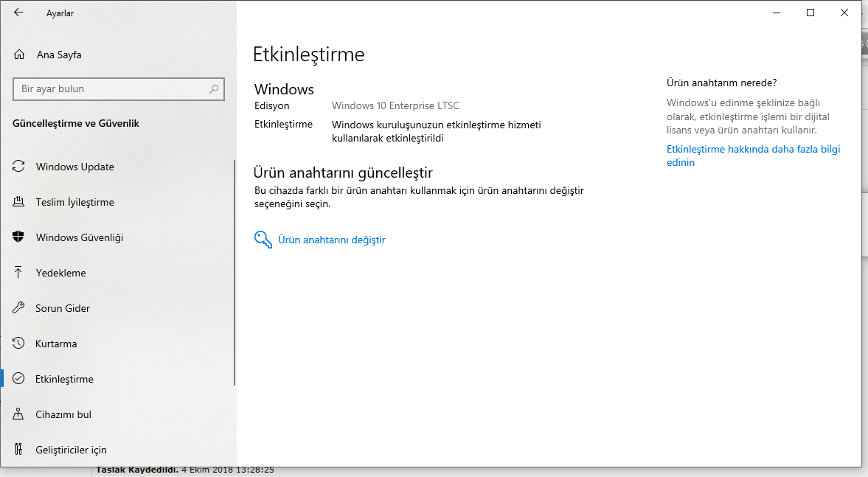Screen dimensions: 868x477
Task: Click the Teslim İyileştirme icon
Action: 18,201
